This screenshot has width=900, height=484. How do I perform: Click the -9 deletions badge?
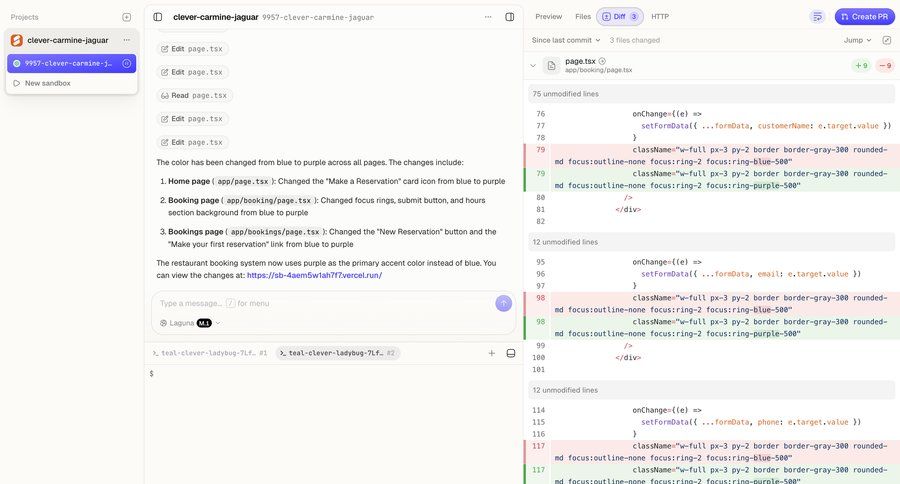point(886,65)
